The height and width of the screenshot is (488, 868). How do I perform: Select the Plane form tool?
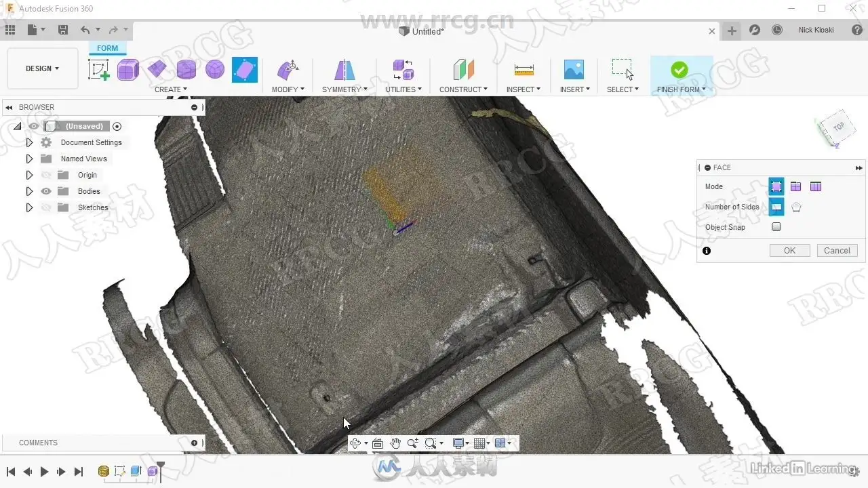click(157, 69)
